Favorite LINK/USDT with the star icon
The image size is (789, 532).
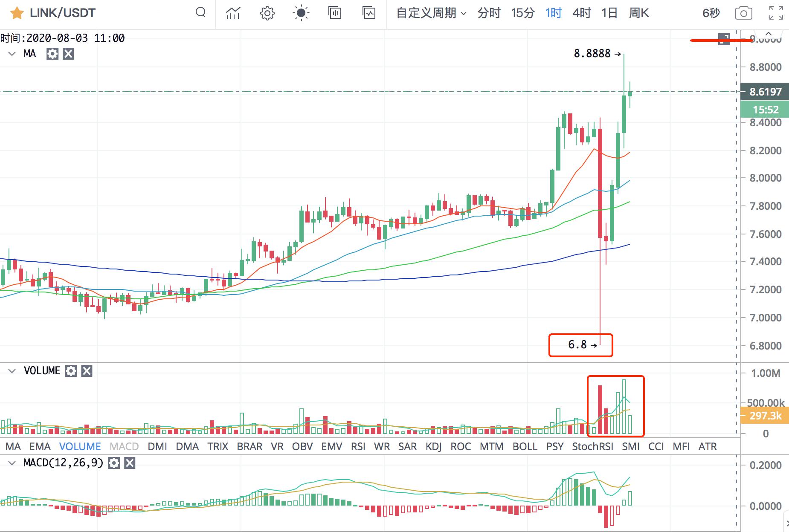tap(17, 13)
